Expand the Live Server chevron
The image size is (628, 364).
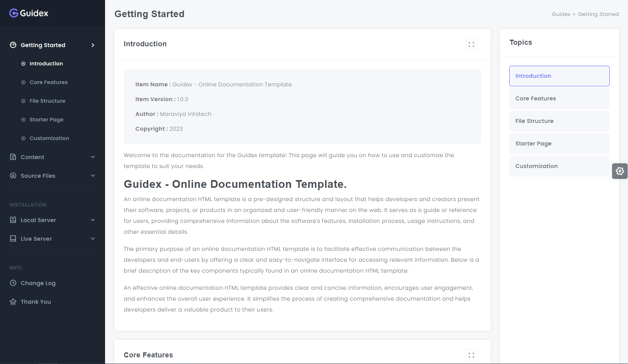[93, 239]
